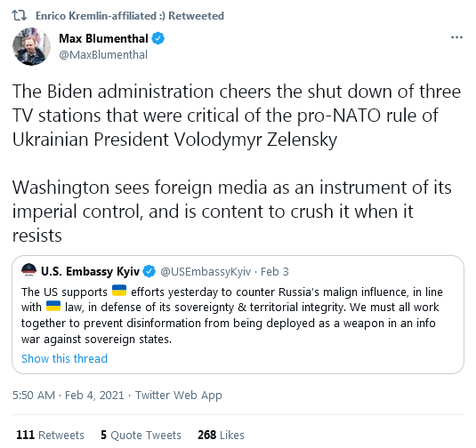The width and height of the screenshot is (476, 448).
Task: Click U.S. Embassy Kyiv's verified checkmark badge
Action: coord(149,271)
